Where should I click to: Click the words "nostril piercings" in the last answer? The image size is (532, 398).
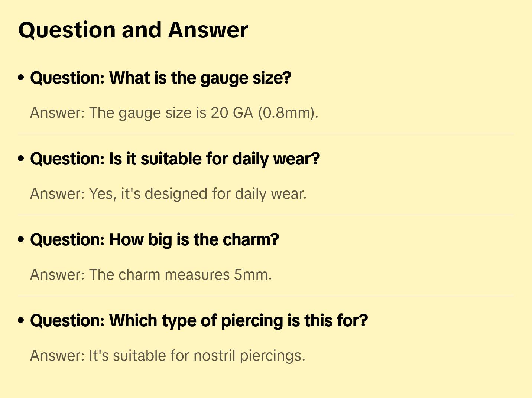(x=249, y=356)
